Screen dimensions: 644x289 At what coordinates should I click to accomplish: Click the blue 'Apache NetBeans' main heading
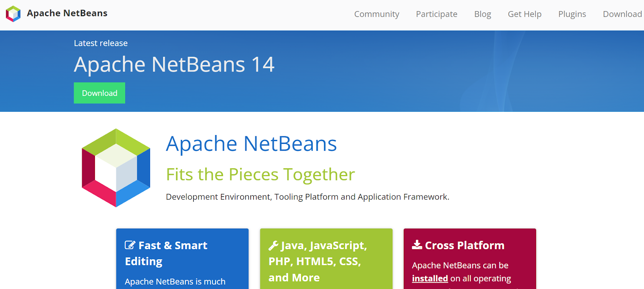click(252, 143)
